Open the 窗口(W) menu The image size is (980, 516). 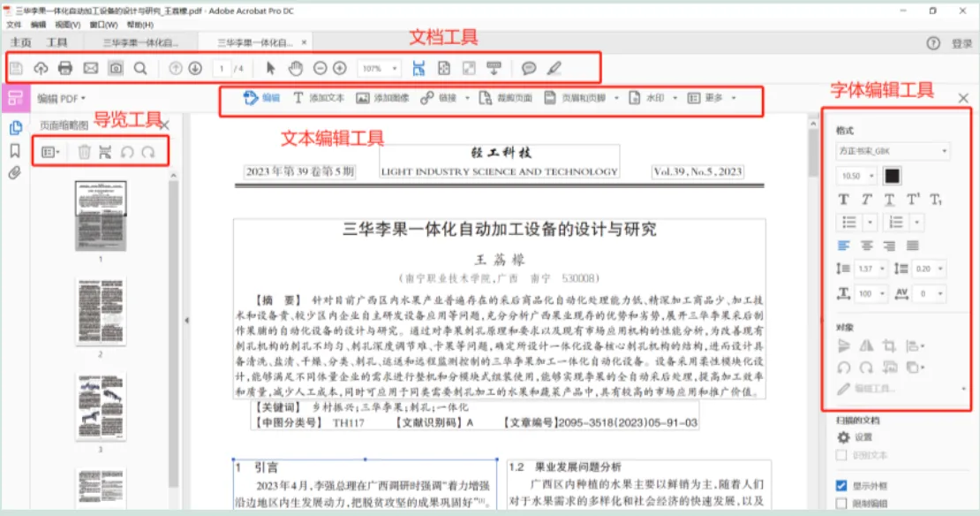point(104,25)
